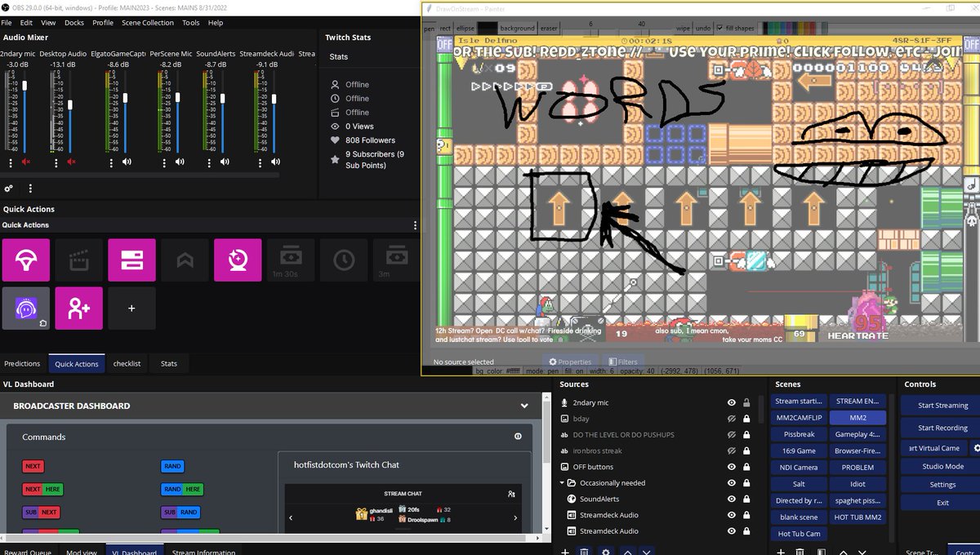Uncheck fill shapes in Painter window
The height and width of the screenshot is (555, 980).
[x=719, y=28]
